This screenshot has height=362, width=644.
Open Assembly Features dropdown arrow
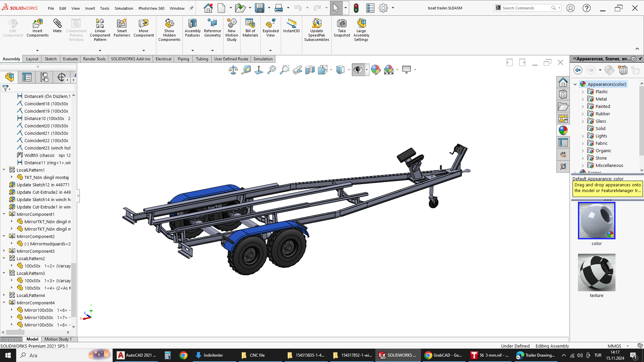(x=193, y=51)
